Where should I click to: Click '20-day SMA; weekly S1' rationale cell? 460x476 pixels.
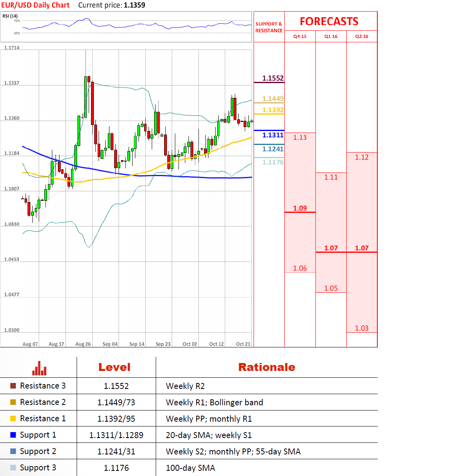tap(208, 435)
